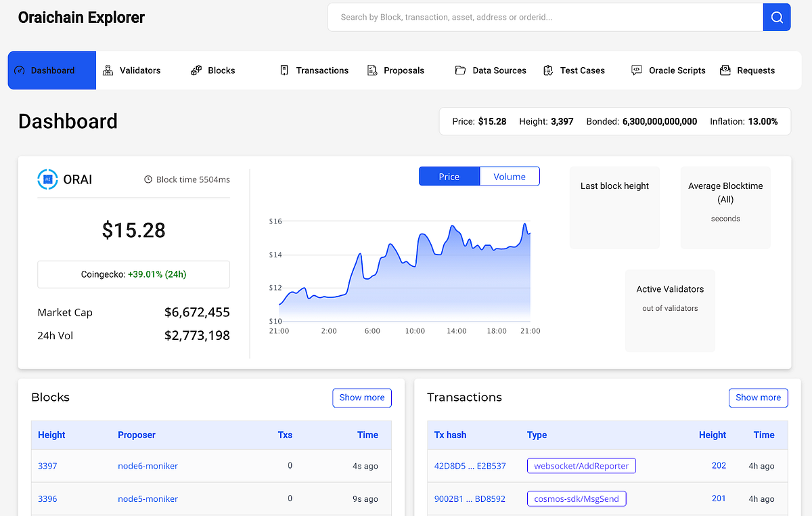
Task: Click the Oracle Scripts icon
Action: pyautogui.click(x=636, y=70)
